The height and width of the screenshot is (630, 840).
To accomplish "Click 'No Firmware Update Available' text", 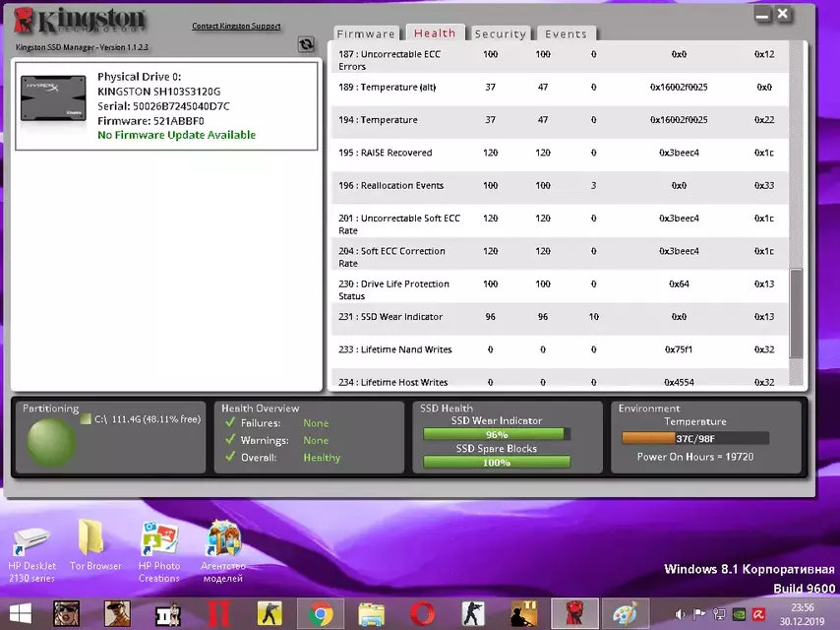I will (x=176, y=135).
